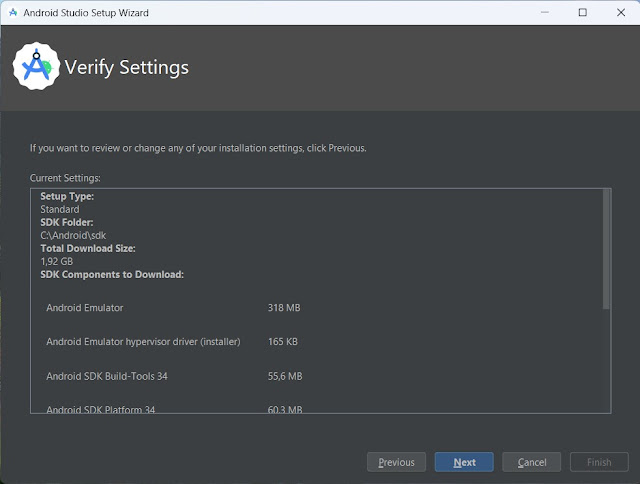Select the 'Setup Type:' label
Viewport: 640px width, 484px height.
pyautogui.click(x=67, y=196)
